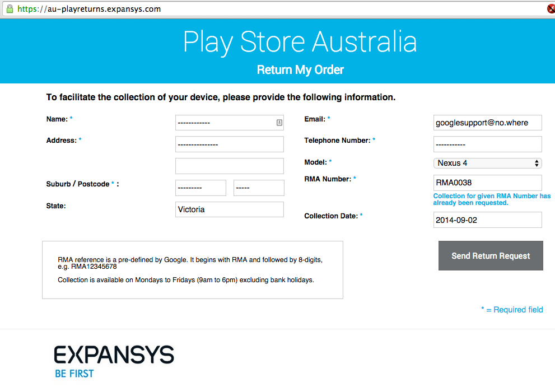Screen dimensions: 555x392
Task: Focus the Name input field
Action: tap(224, 123)
